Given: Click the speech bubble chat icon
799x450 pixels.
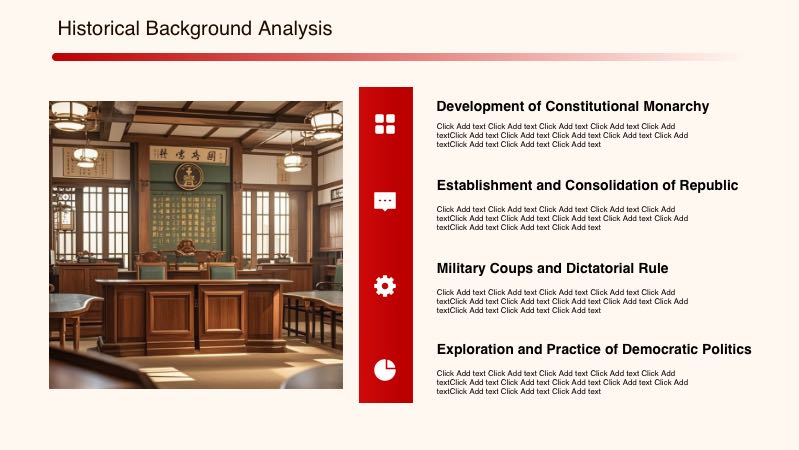Looking at the screenshot, I should tap(385, 201).
